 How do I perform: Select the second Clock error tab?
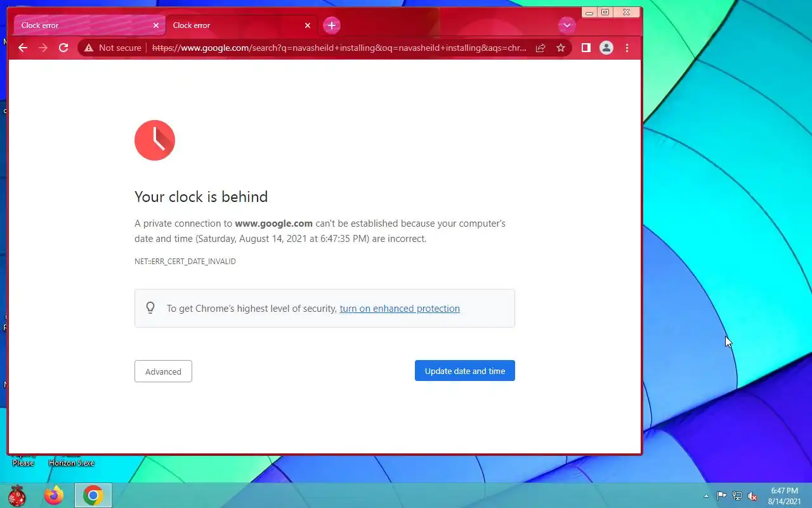241,25
